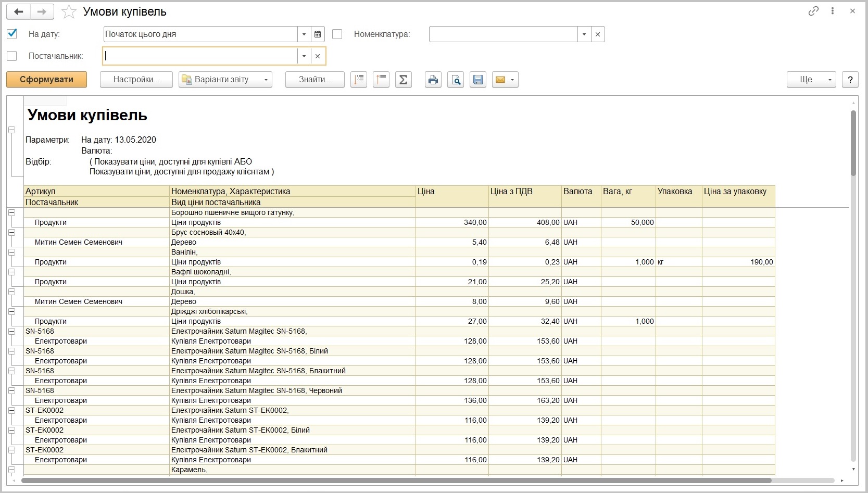
Task: Collapse the Дріжджі хлібопікарські group
Action: [11, 311]
